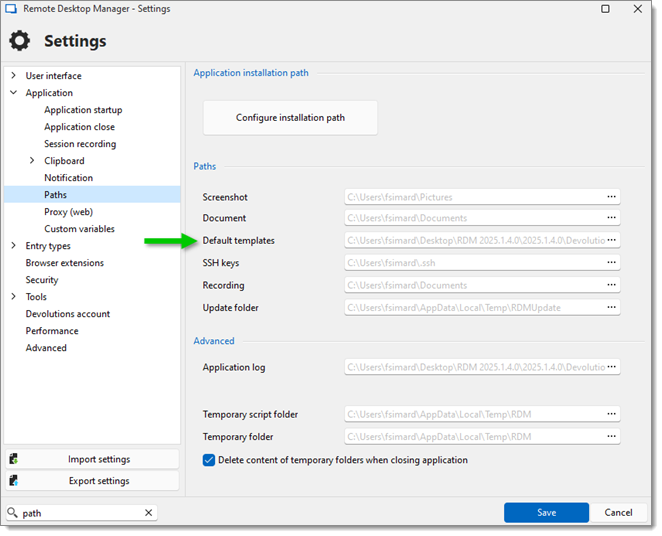Expand the Clipboard sub-node
Viewport: 662px width, 536px height.
32,160
